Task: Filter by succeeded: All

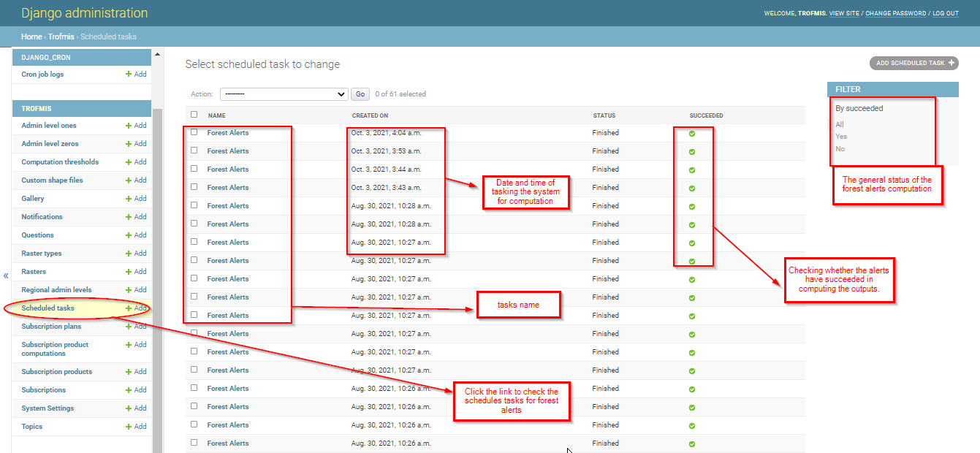Action: tap(840, 125)
